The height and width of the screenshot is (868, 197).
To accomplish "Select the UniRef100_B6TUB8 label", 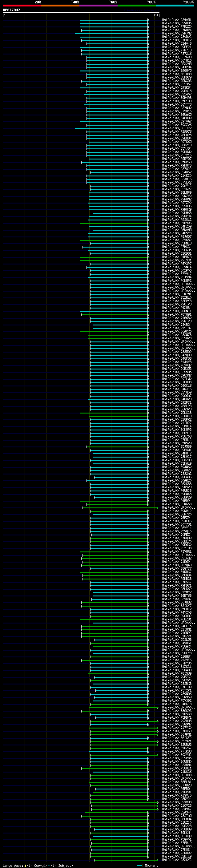I will [x=177, y=74].
